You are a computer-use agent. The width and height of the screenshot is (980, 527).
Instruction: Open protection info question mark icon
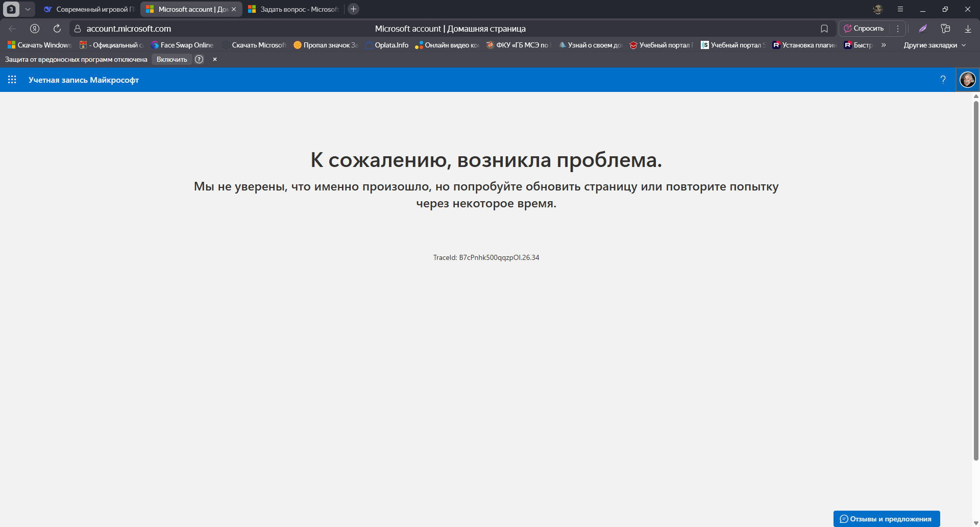click(199, 59)
